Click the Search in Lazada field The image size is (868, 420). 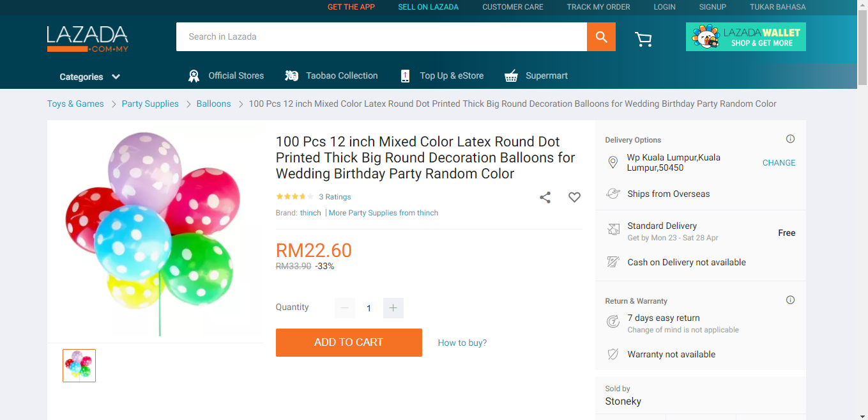[381, 37]
